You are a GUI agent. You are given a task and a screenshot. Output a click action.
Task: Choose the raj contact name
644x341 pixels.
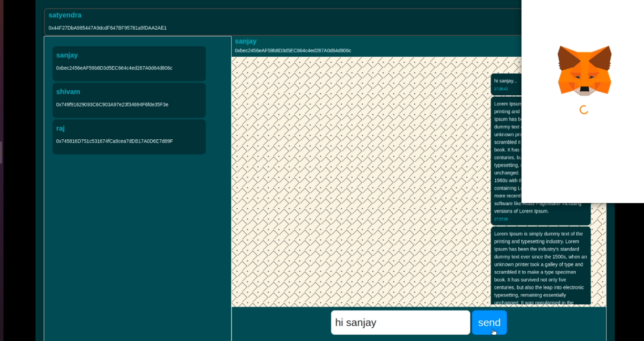point(60,128)
